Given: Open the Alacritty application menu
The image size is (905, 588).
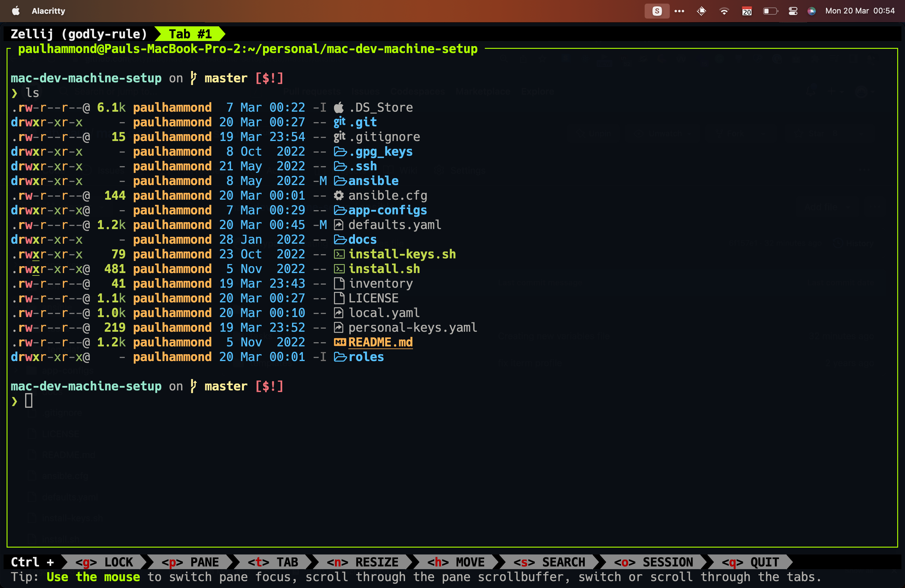Looking at the screenshot, I should 48,11.
